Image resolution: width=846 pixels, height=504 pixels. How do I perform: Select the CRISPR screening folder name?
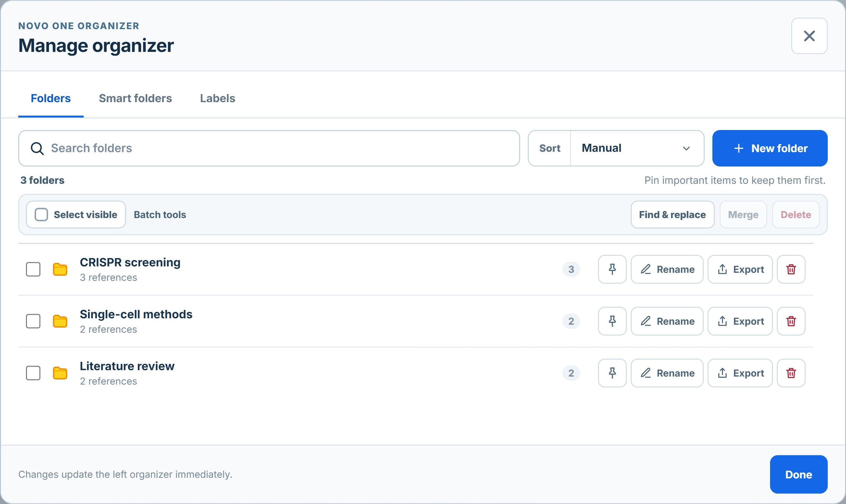(130, 263)
